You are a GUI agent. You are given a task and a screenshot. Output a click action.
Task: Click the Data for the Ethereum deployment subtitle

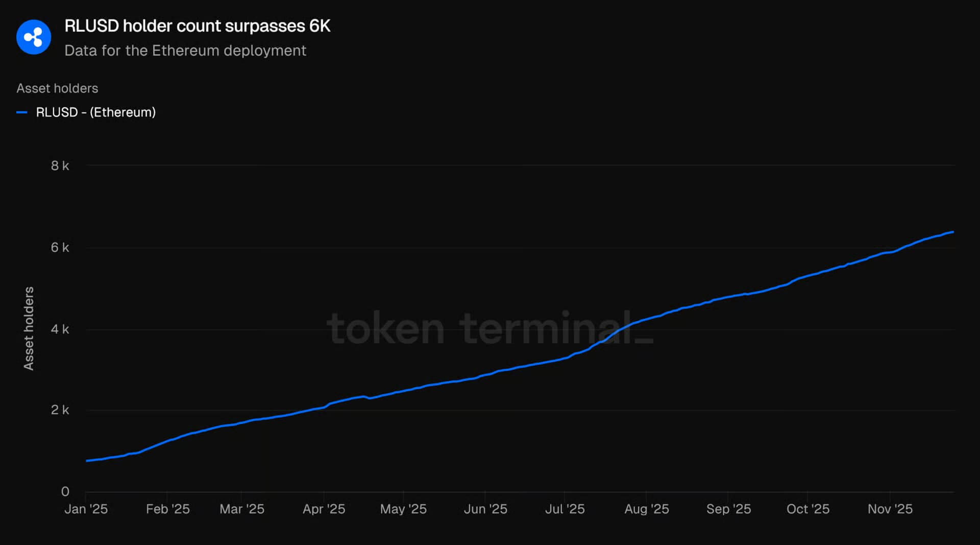point(185,51)
